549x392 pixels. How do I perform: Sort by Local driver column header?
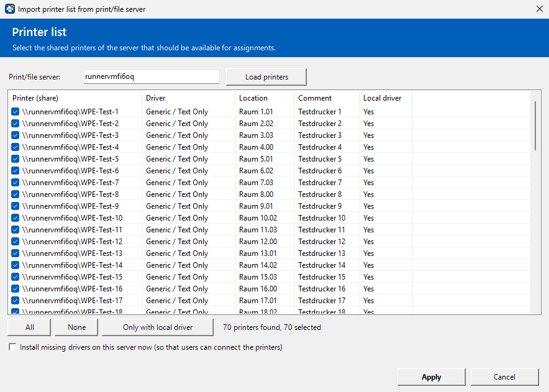pos(386,98)
